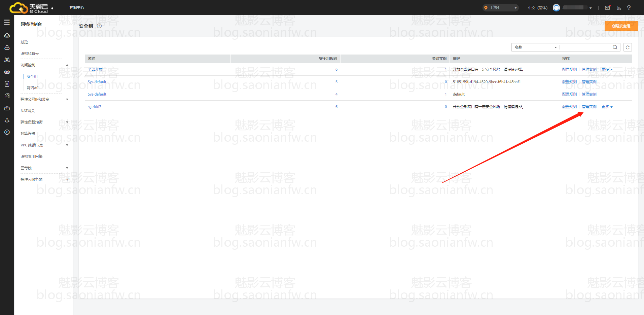Click the stacked-copy image icon in left rail
Viewport: 644px width, 315px height.
click(x=7, y=96)
